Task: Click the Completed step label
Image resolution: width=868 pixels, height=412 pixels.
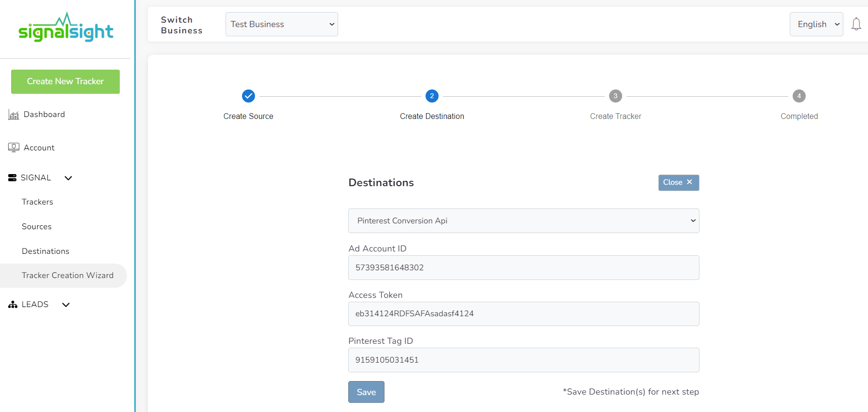Action: click(799, 117)
